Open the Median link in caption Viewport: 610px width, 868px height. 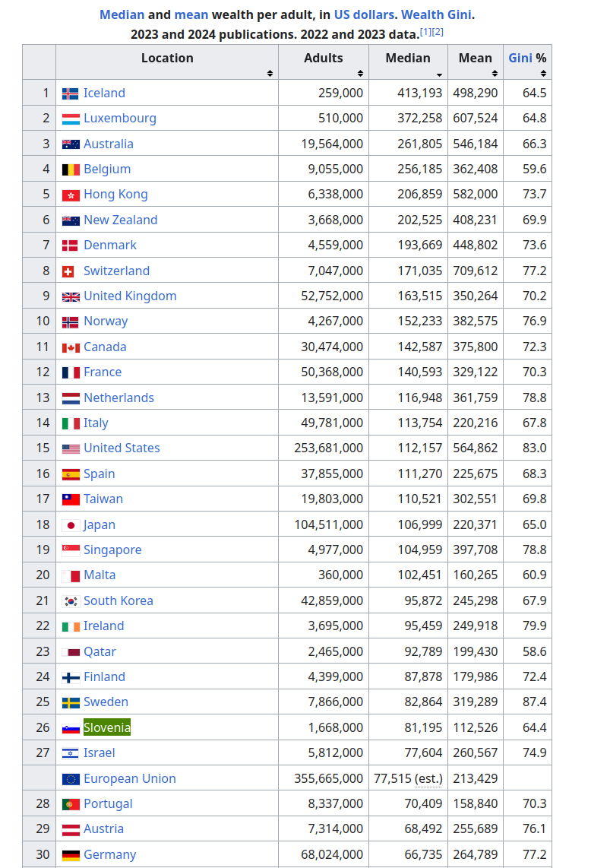tap(122, 15)
